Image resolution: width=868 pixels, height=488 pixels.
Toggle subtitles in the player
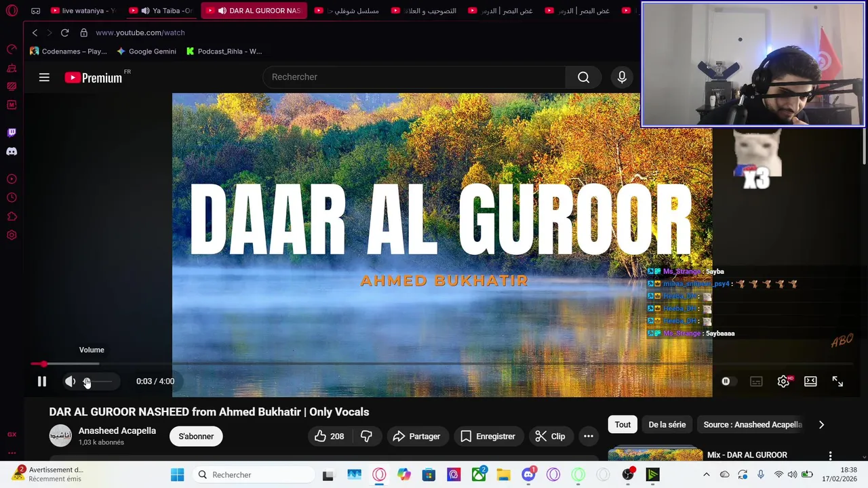pos(756,382)
